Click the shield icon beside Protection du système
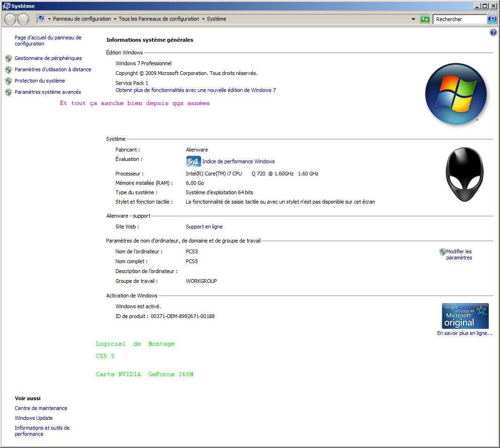This screenshot has height=448, width=500. click(8, 81)
